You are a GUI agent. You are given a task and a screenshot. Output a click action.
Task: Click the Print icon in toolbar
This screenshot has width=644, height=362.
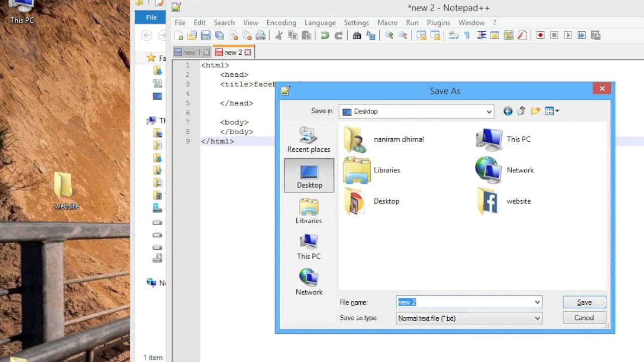coord(260,35)
